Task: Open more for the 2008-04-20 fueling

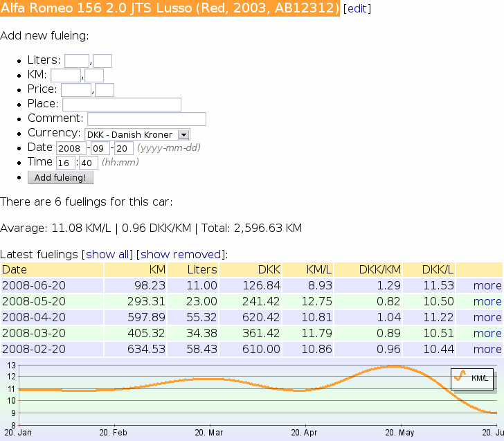Action: tap(487, 317)
